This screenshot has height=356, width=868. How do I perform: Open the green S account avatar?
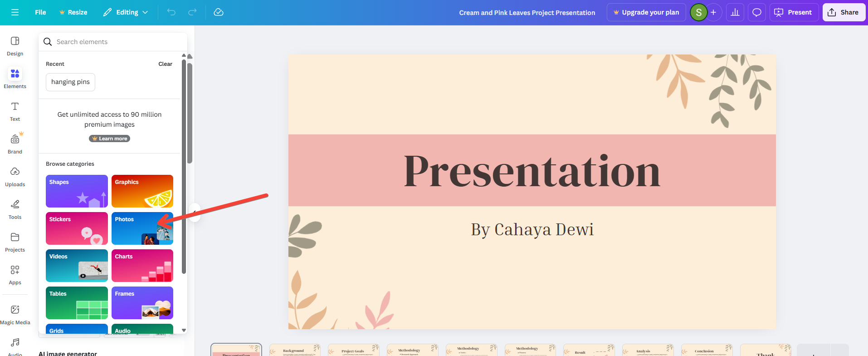[x=698, y=12]
